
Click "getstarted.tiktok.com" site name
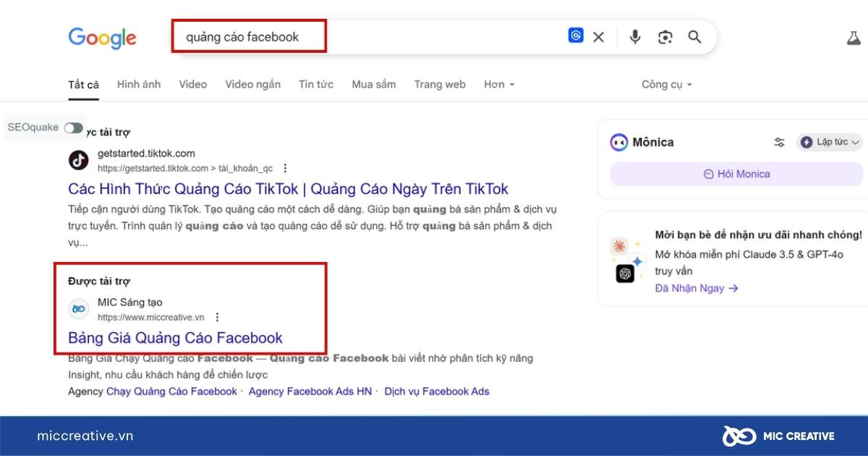click(x=146, y=153)
